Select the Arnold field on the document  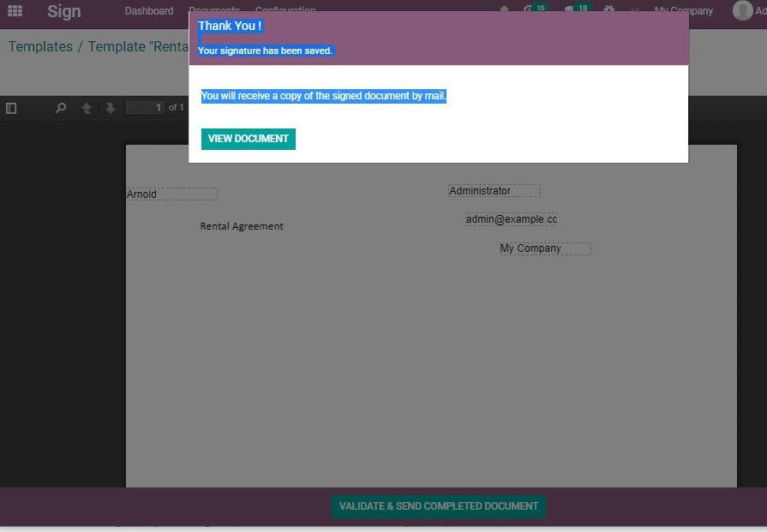point(171,194)
